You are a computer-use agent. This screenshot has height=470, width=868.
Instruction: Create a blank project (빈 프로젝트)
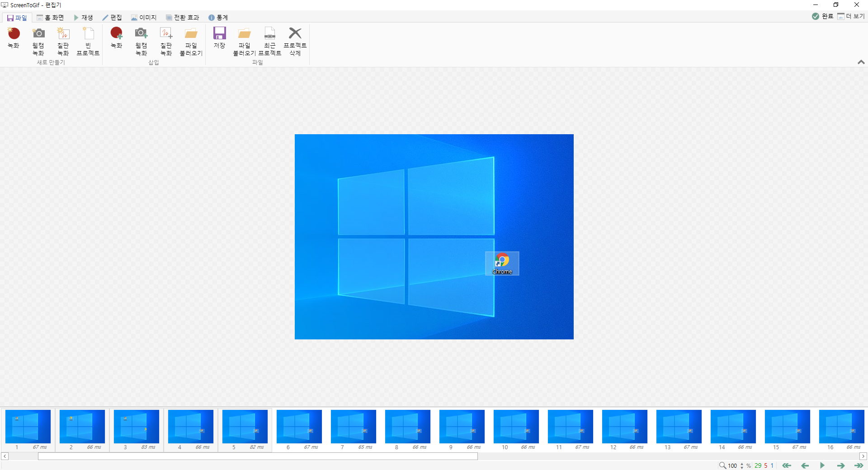88,41
